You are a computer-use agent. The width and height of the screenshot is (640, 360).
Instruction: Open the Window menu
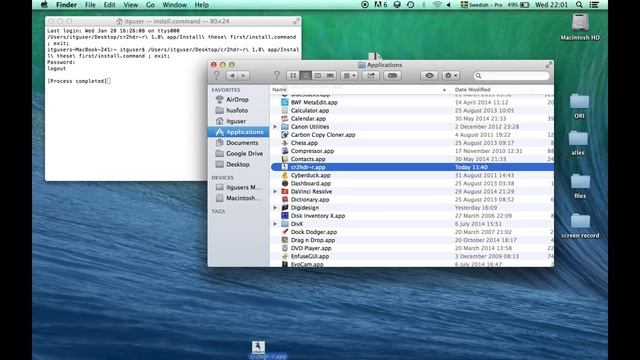(174, 5)
